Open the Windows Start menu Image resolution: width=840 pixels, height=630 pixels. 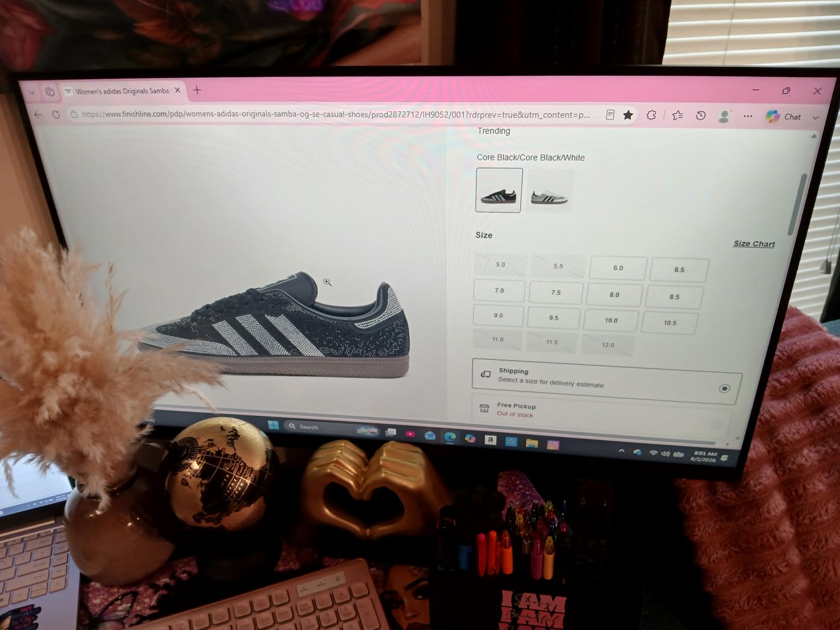click(273, 425)
